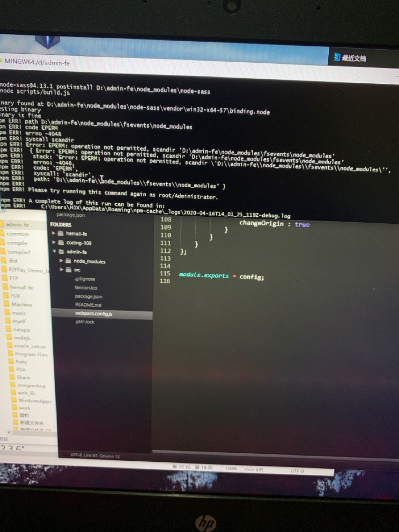Select the Program Files folder in Explorer
Image resolution: width=399 pixels, height=532 pixels.
click(x=31, y=354)
